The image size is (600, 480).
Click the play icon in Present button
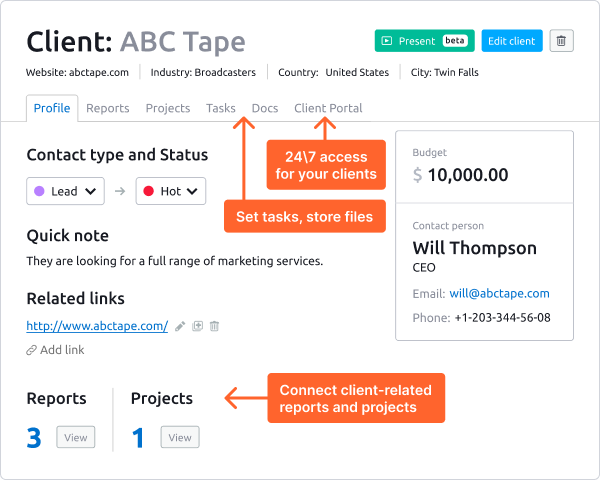[387, 41]
